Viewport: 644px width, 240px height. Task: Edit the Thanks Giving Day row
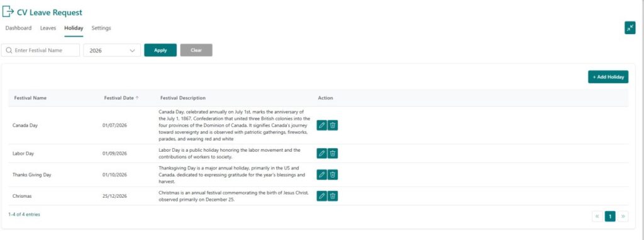pyautogui.click(x=322, y=174)
